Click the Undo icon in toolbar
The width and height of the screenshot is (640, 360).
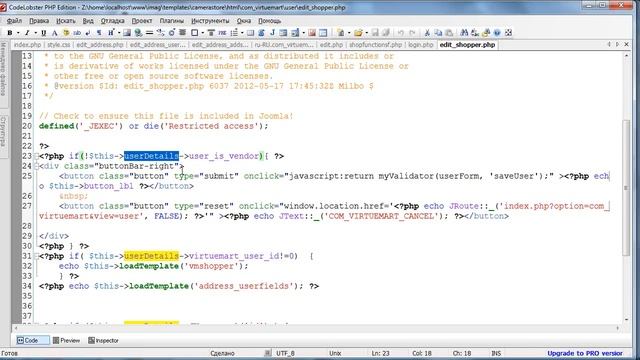(401, 33)
